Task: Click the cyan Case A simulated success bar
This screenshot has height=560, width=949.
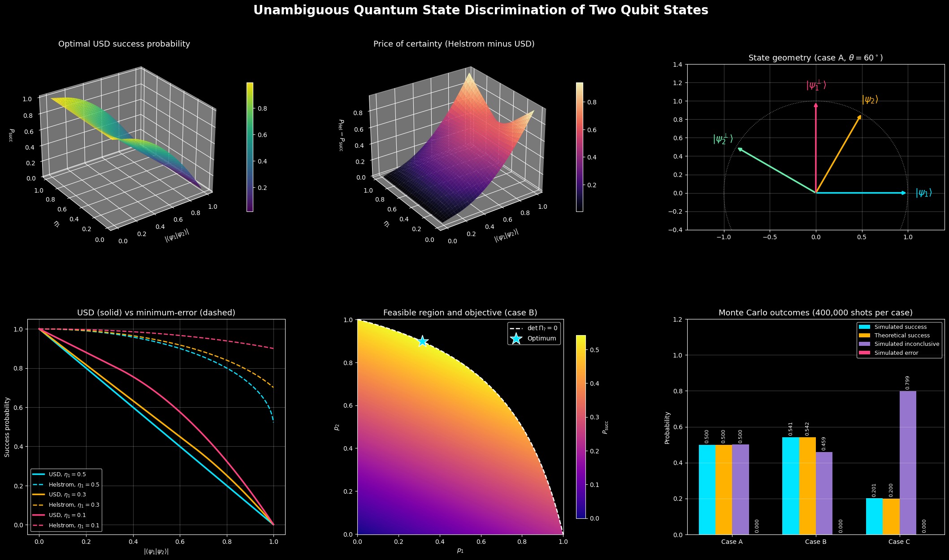Action: click(707, 490)
